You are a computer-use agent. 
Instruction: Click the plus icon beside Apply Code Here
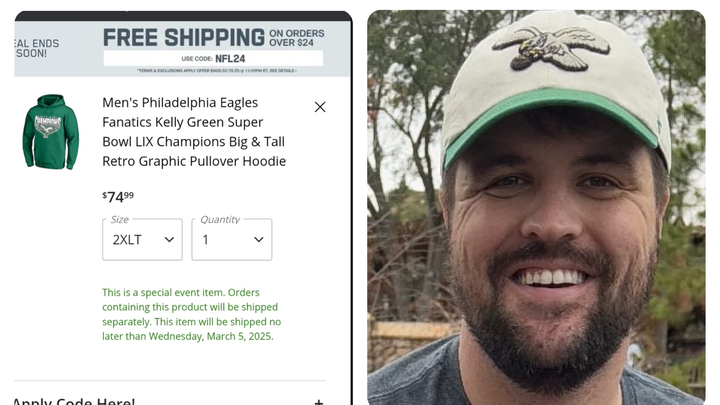[319, 402]
